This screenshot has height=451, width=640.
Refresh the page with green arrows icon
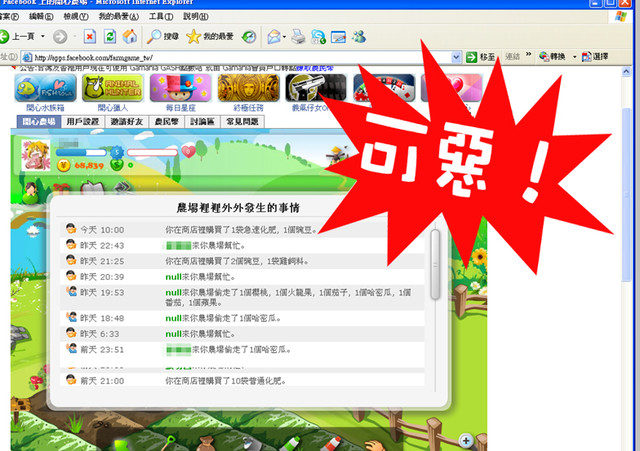(x=109, y=37)
